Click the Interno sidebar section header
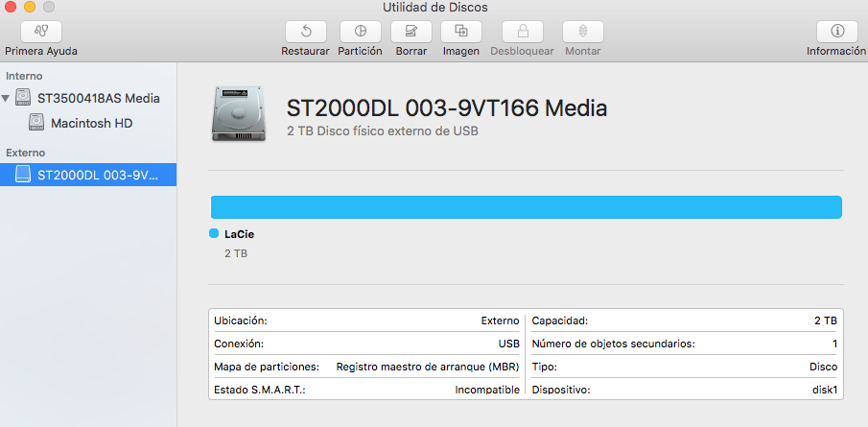Screen dimensions: 868x427 pos(24,76)
